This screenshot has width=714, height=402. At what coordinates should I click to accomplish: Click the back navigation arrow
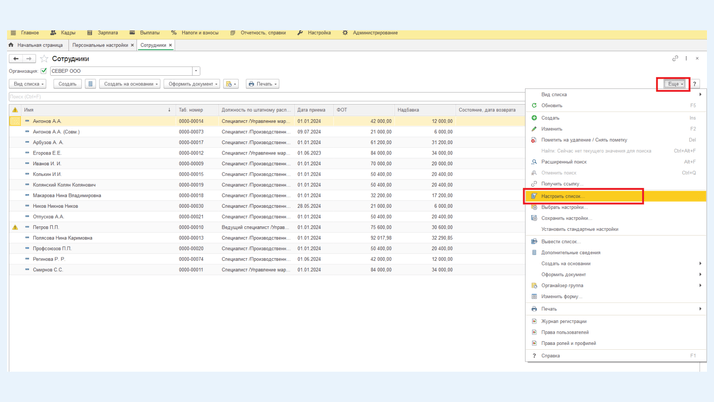(16, 59)
